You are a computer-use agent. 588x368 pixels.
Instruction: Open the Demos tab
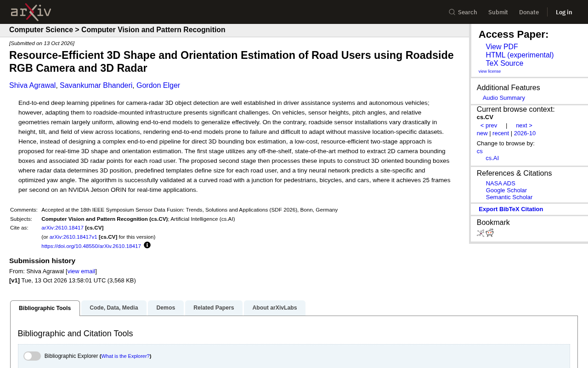coord(166,308)
